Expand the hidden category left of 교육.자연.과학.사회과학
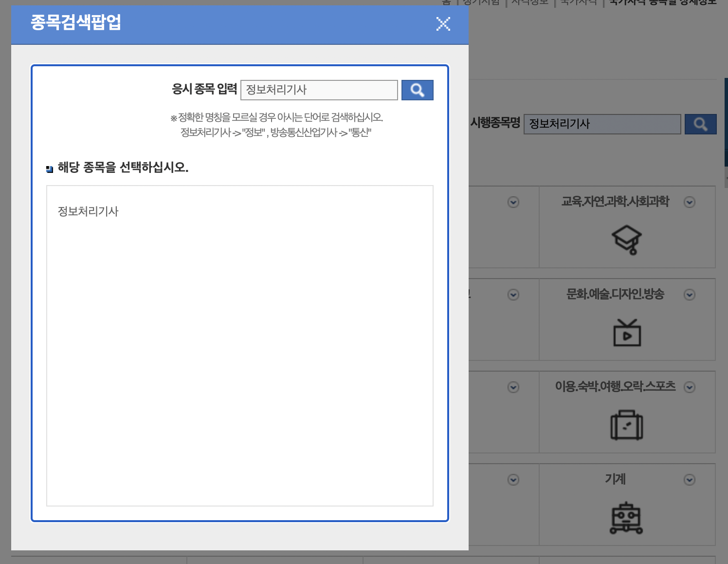The height and width of the screenshot is (564, 728). click(513, 202)
